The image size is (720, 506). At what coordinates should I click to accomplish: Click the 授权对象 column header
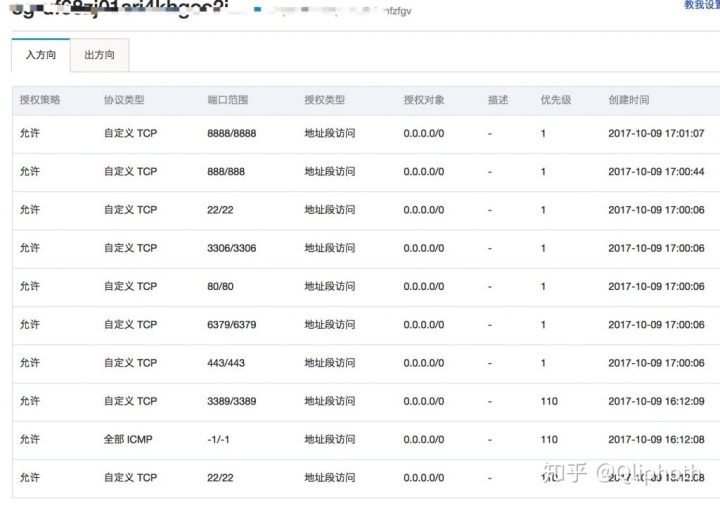click(424, 100)
